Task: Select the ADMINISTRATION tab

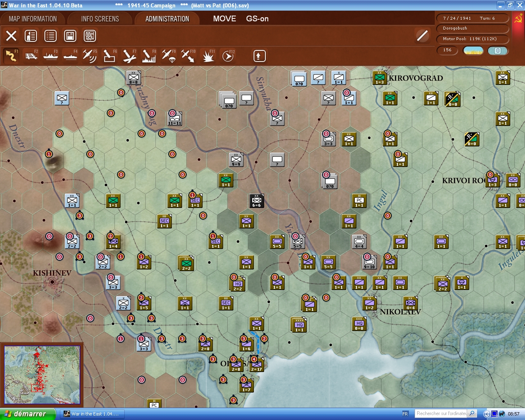Action: point(167,19)
